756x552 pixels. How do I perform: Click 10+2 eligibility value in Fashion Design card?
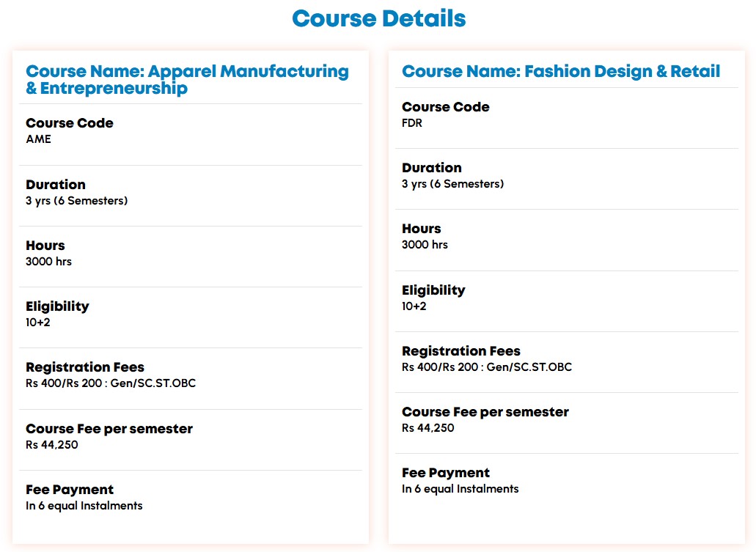point(414,306)
